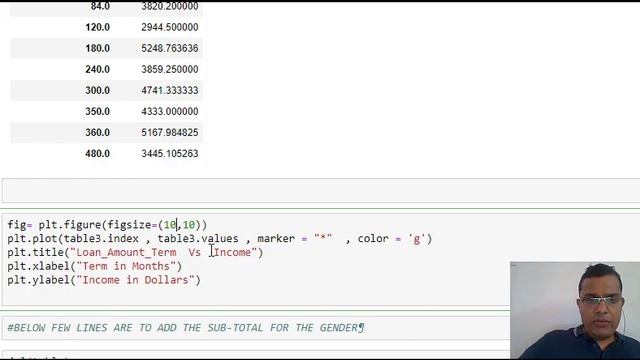Click the value 4333.000000
Screen dimensions: 640x360
coord(170,111)
